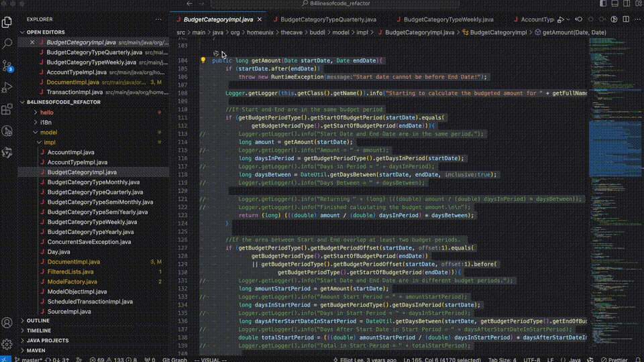Switch to BudgetCategoryTypeWeekly.java tab
This screenshot has width=644, height=362.
pyautogui.click(x=448, y=20)
